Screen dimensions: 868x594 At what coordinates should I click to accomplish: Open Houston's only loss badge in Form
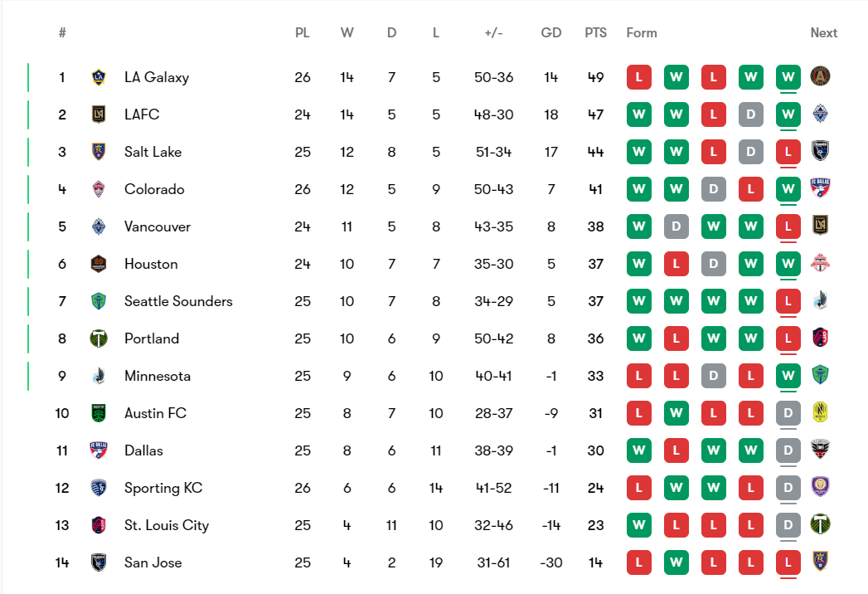pos(676,264)
